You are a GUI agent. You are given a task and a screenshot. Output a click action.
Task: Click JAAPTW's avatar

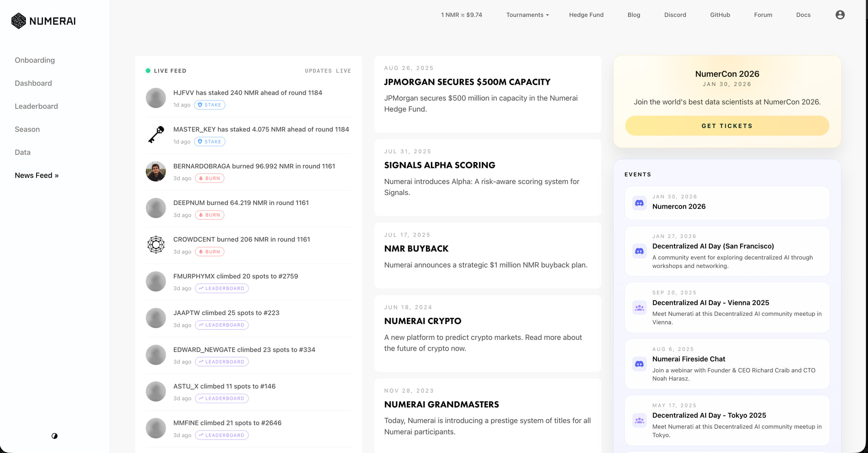click(156, 318)
